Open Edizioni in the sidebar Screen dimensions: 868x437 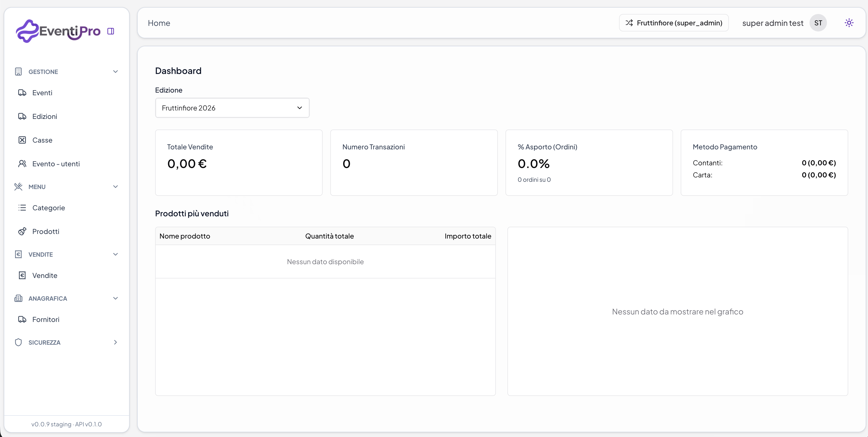44,117
